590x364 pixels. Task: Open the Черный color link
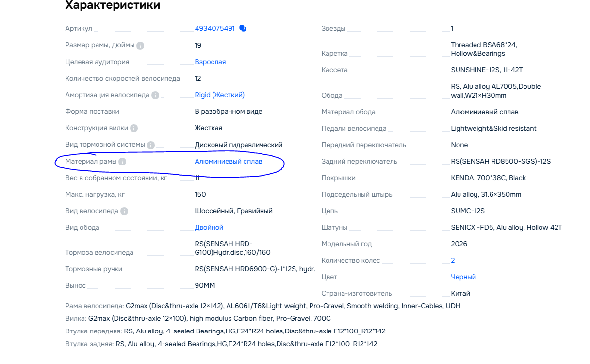463,277
